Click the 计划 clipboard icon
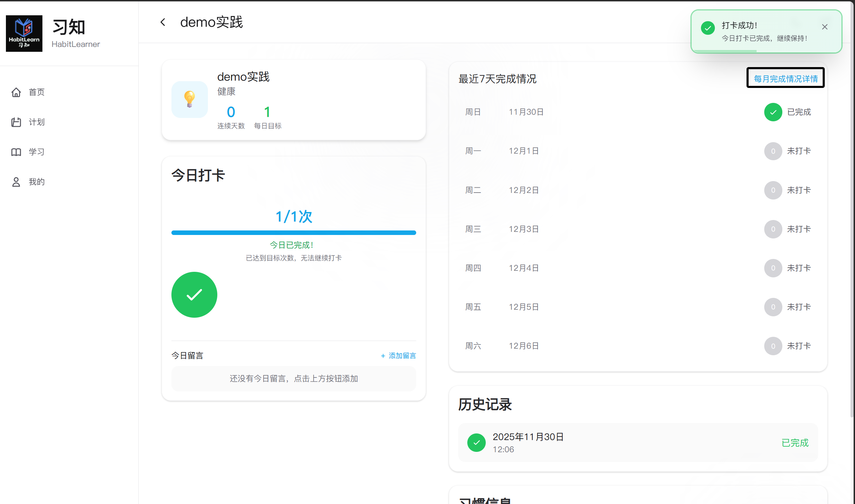This screenshot has height=504, width=855. pos(16,122)
